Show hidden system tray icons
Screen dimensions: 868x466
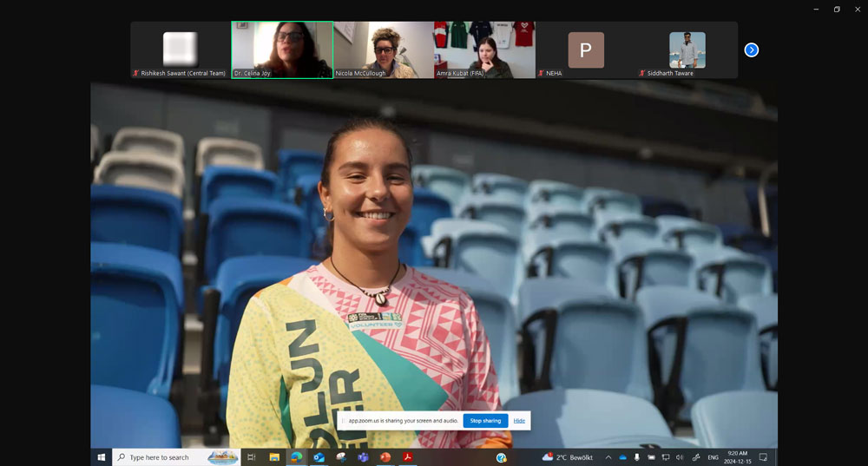[608, 457]
